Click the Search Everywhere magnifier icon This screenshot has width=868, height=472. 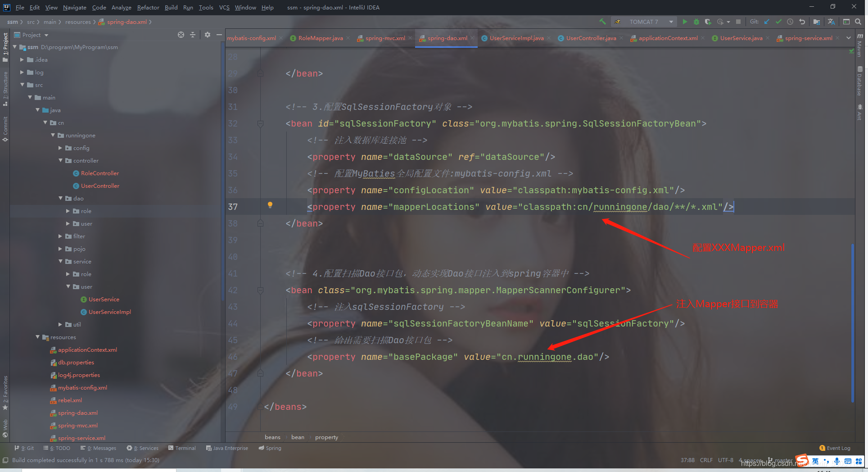tap(858, 22)
